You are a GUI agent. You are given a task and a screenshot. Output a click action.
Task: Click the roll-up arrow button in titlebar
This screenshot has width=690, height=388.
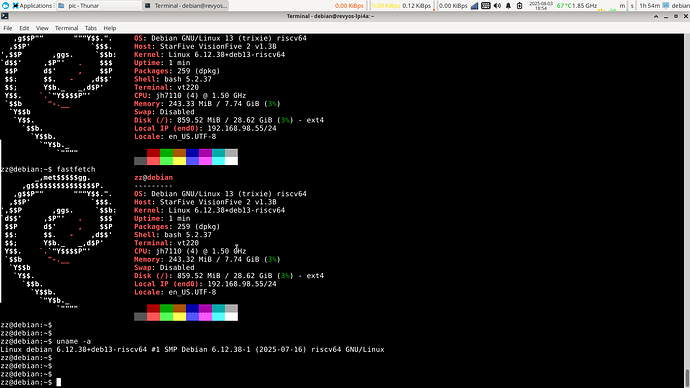[656, 16]
